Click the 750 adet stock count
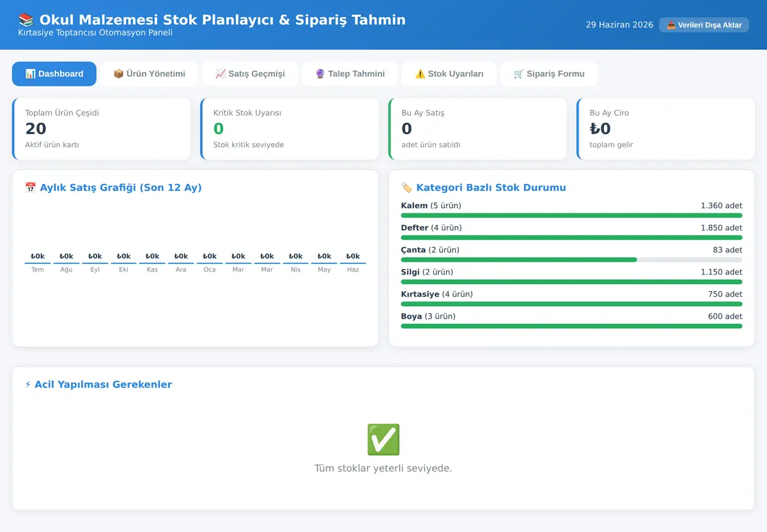Screen dimensions: 767x532 724,294
